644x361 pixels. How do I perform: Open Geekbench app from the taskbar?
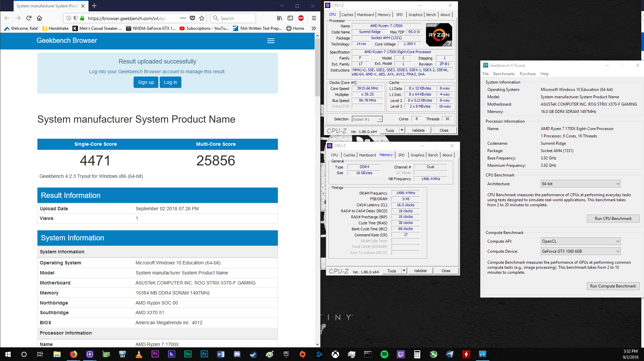pyautogui.click(x=482, y=354)
